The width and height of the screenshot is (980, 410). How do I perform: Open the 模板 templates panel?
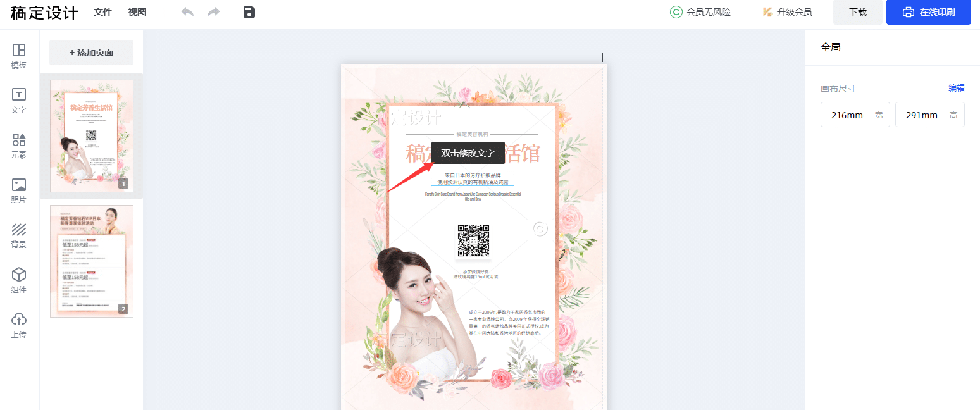19,56
